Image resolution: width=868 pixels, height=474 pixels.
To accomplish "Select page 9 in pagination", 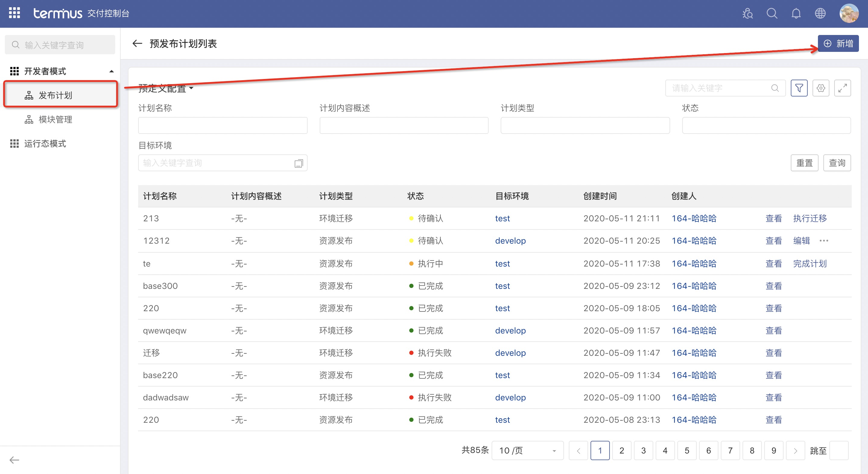I will tap(774, 450).
